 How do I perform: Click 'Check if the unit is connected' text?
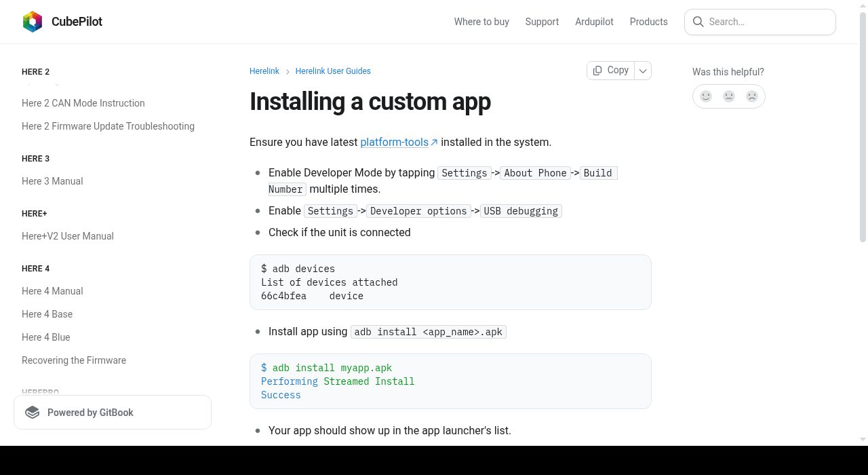(339, 232)
